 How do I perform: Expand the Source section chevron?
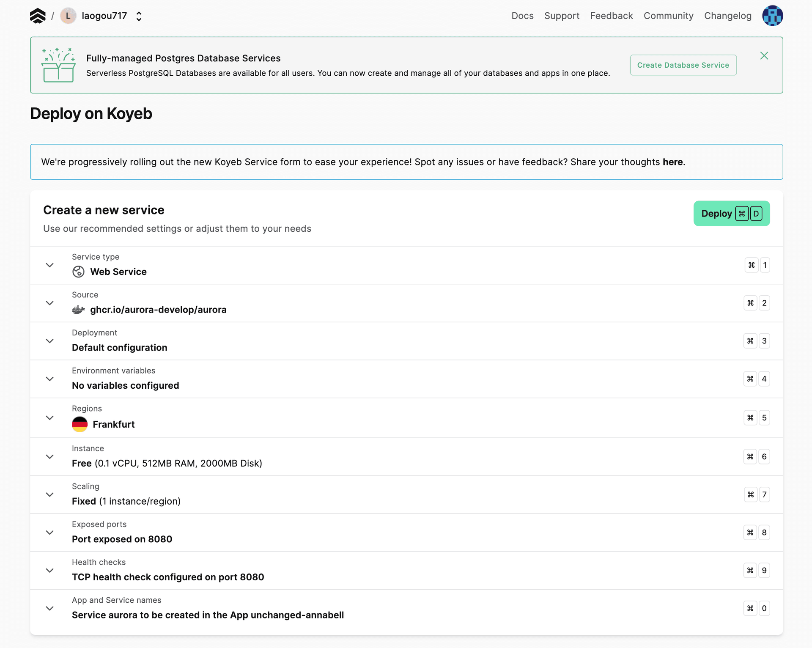pyautogui.click(x=49, y=303)
